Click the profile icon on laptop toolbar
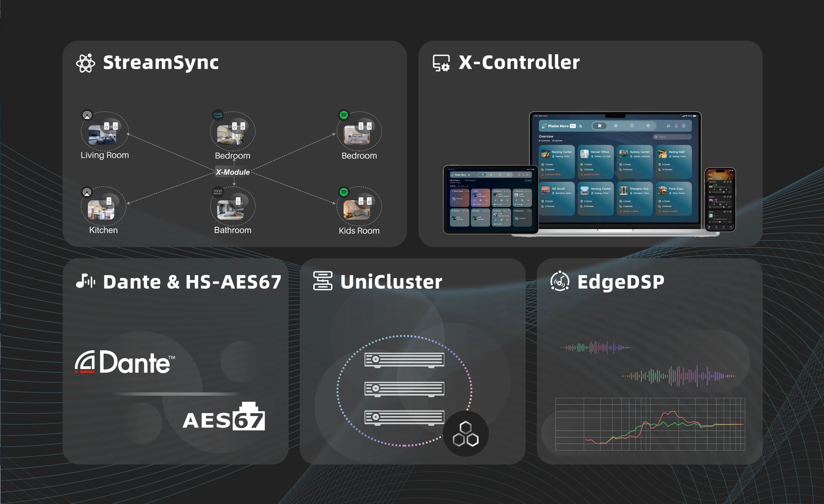824x504 pixels. pos(684,126)
